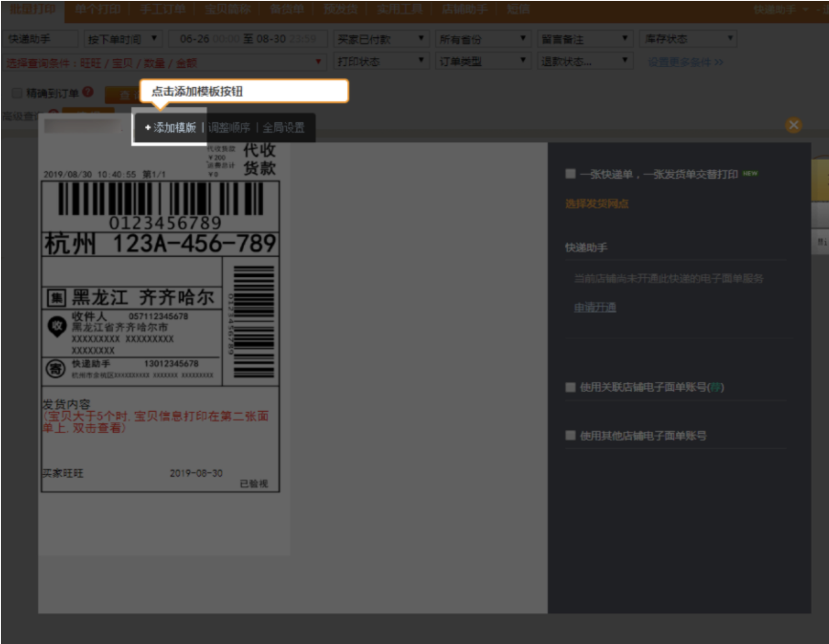Click the 集 icon beside 黑龙江

coord(56,298)
